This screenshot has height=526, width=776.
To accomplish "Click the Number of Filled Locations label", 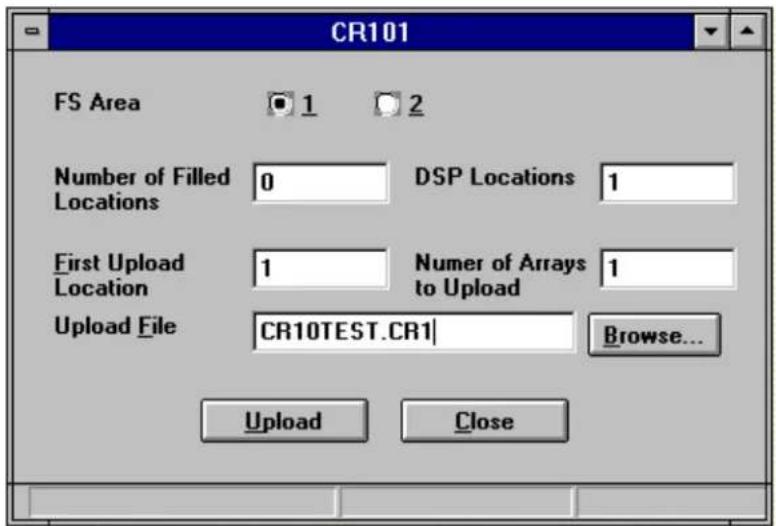I will [x=142, y=189].
